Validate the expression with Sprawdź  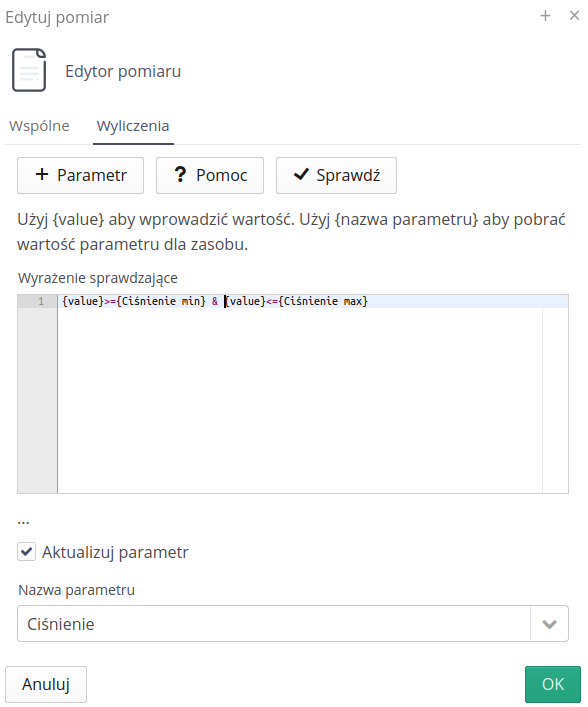336,175
